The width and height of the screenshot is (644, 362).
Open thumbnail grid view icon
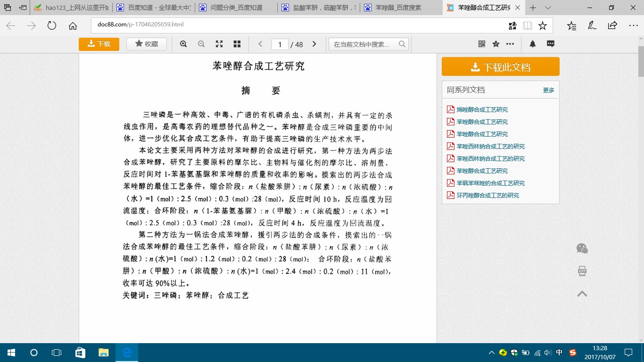(237, 44)
